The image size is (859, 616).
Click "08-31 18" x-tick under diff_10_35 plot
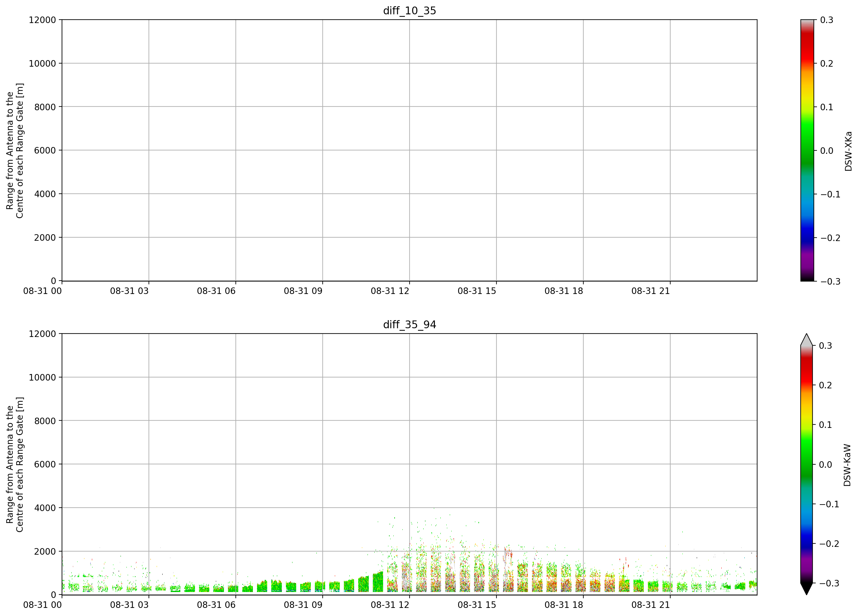(x=564, y=291)
